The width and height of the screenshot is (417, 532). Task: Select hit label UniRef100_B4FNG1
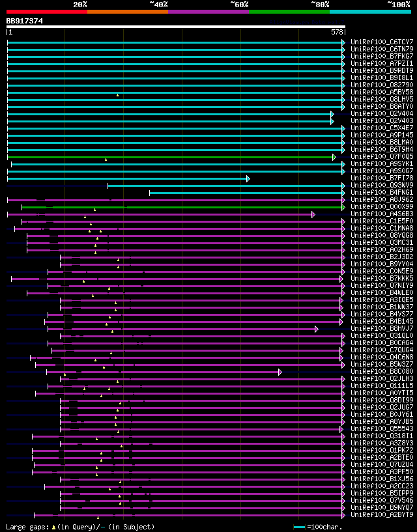click(382, 192)
